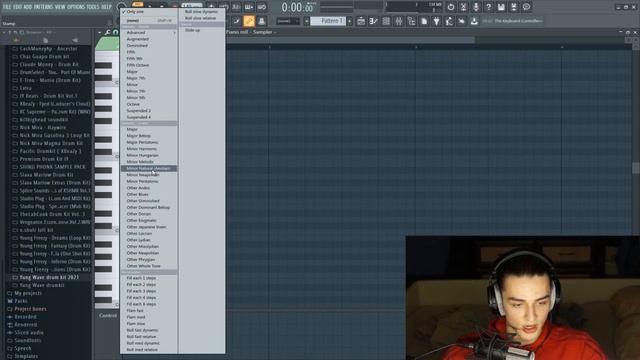This screenshot has height=360, width=640.
Task: Open the chat bubble icon
Action: click(527, 7)
